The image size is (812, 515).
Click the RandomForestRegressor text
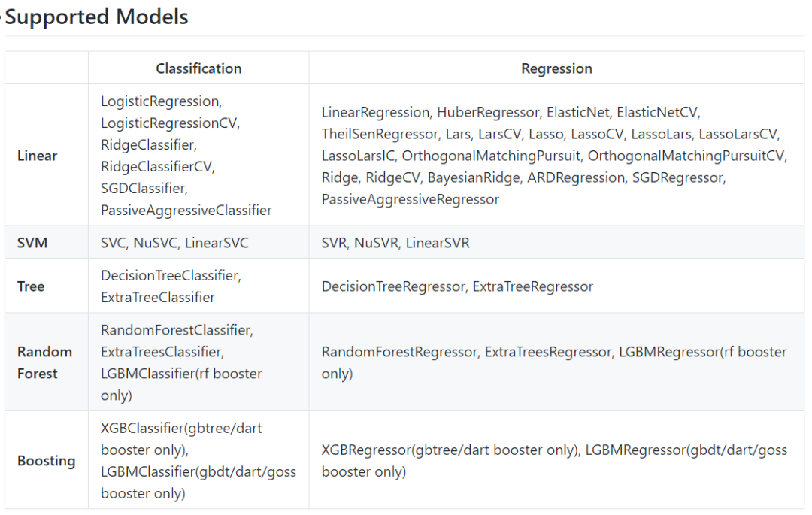click(x=399, y=352)
